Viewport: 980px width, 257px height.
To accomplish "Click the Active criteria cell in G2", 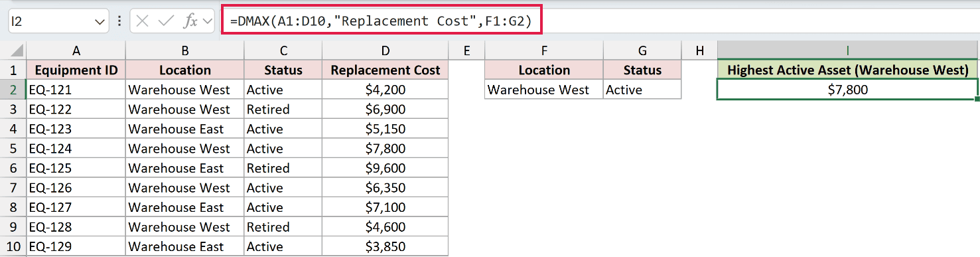I will (642, 90).
